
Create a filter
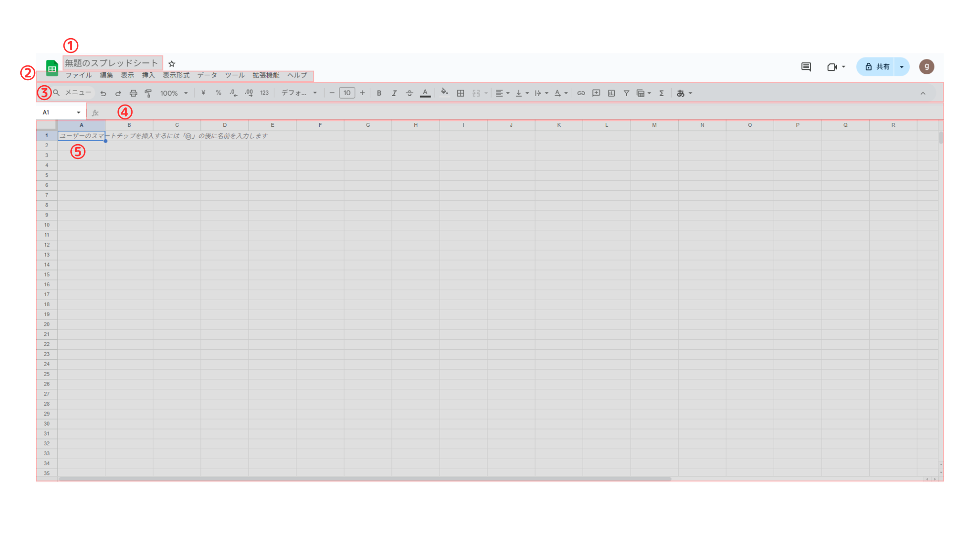[626, 93]
